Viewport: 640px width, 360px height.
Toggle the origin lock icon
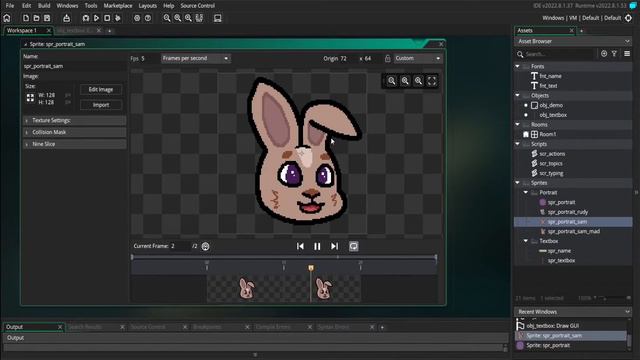[x=387, y=58]
